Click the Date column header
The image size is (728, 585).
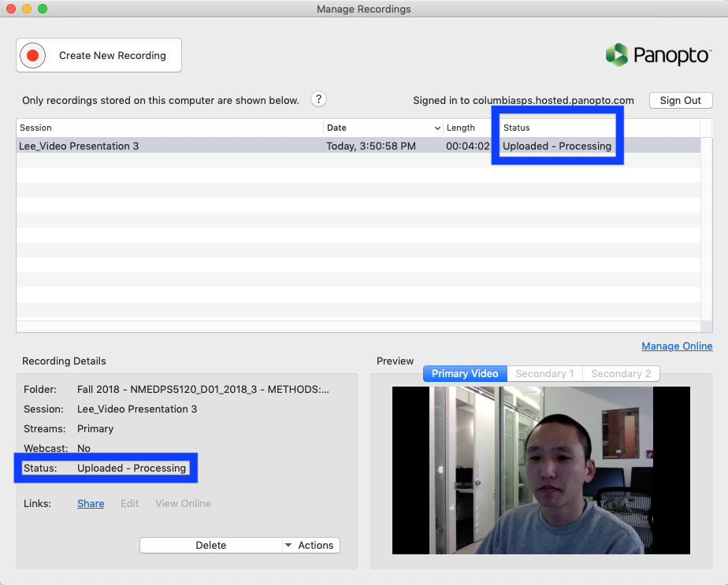[x=384, y=128]
